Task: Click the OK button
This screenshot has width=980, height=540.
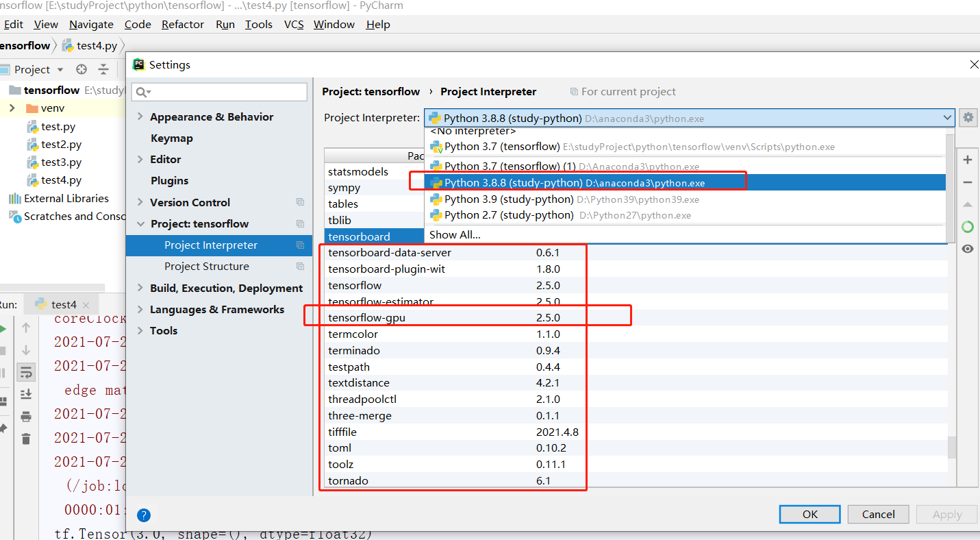Action: click(810, 514)
